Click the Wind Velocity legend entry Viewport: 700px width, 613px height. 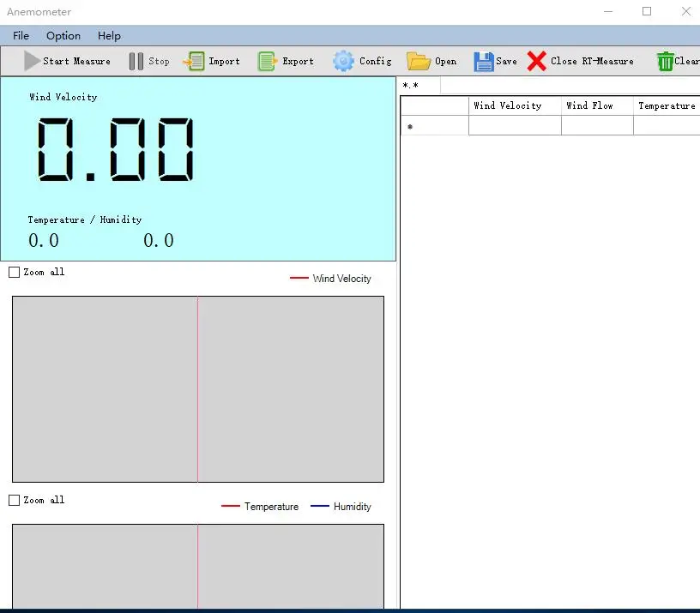[x=331, y=279]
